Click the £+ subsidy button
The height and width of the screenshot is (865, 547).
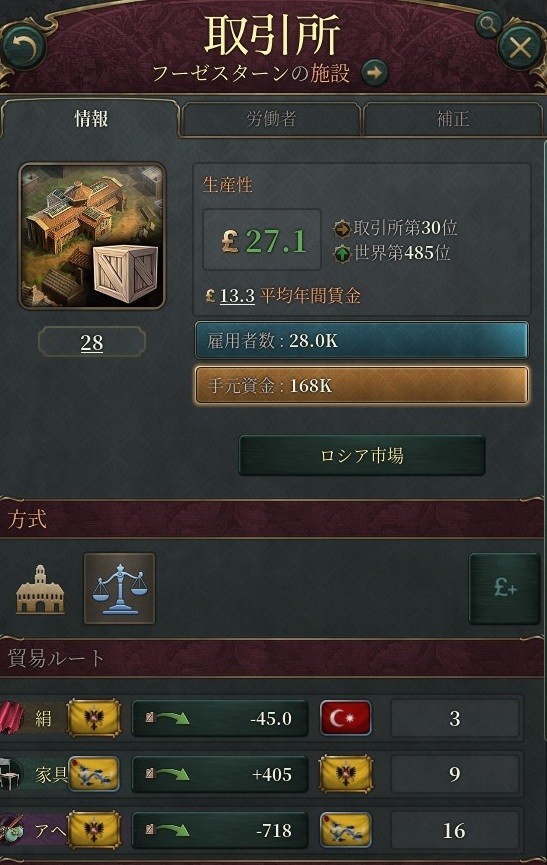tap(504, 589)
